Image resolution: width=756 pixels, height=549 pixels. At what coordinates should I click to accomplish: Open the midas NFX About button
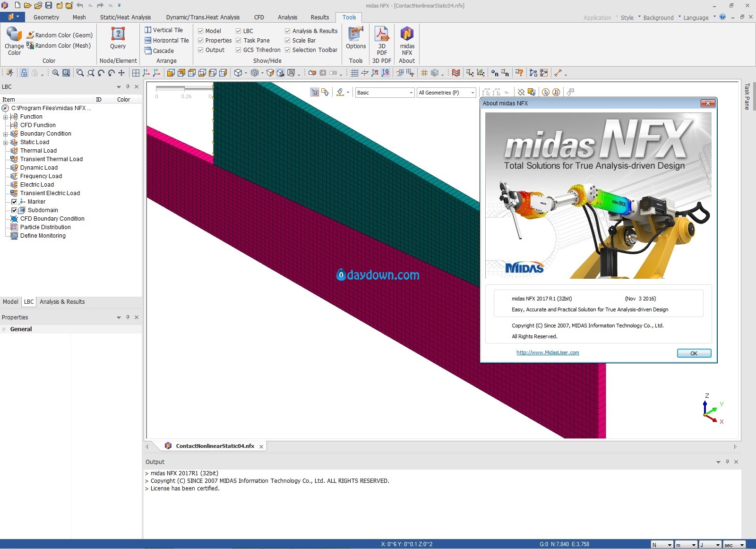[x=407, y=41]
